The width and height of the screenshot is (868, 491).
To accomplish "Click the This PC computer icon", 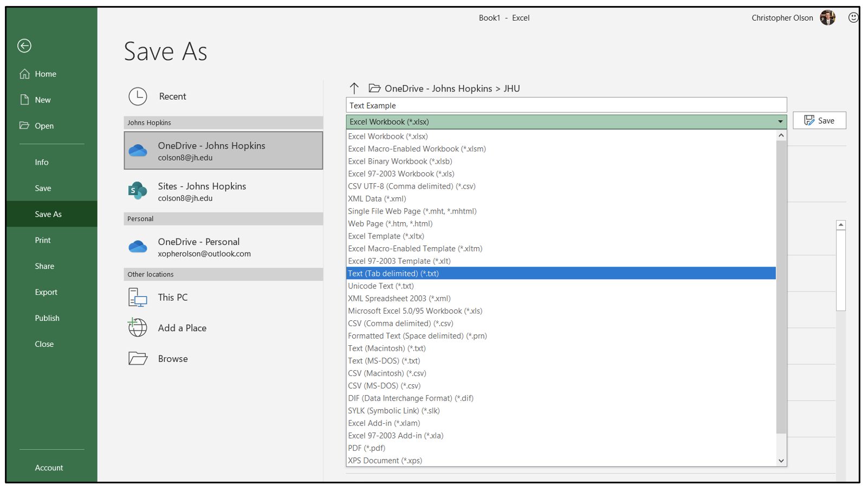I will point(138,298).
